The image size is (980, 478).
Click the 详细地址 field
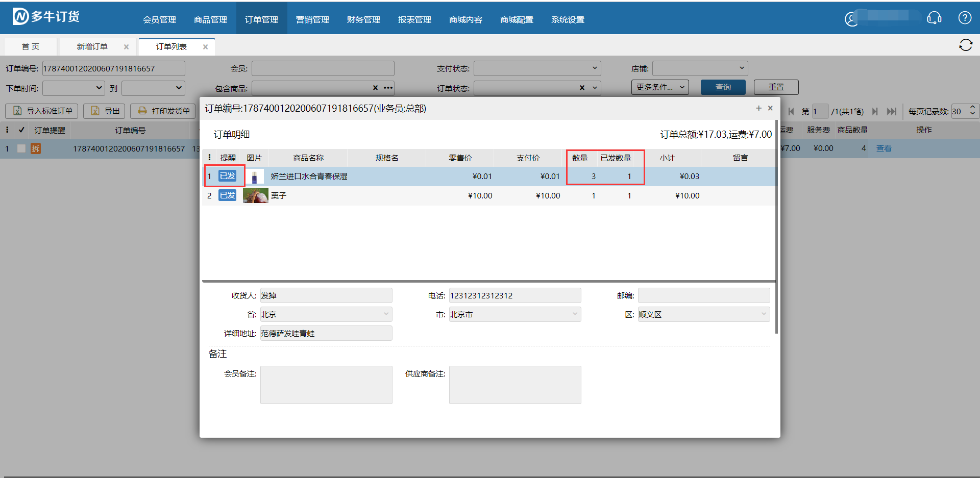[326, 333]
